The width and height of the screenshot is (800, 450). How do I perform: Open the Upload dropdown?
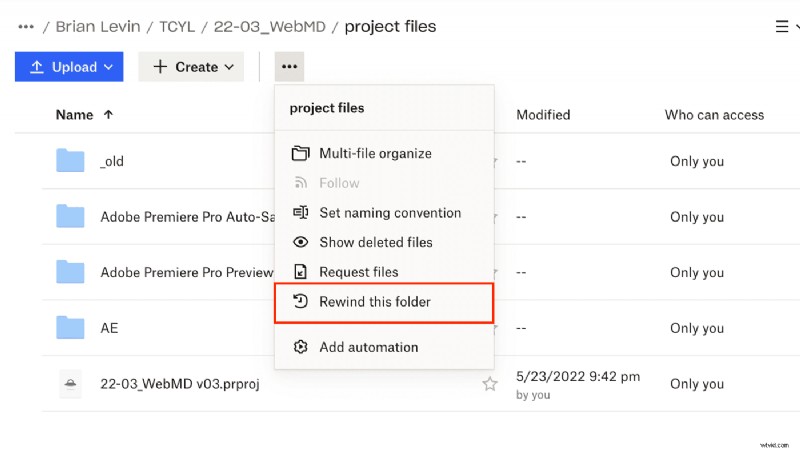[x=69, y=67]
